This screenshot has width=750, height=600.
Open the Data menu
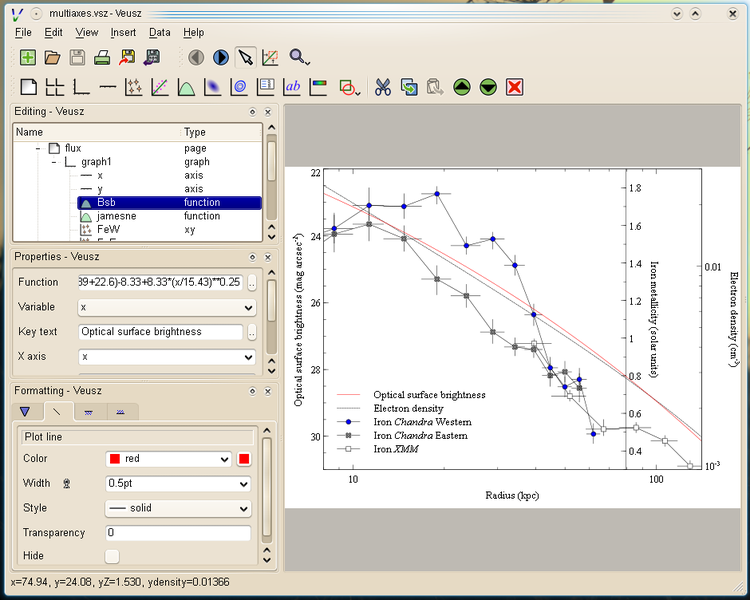click(x=160, y=33)
